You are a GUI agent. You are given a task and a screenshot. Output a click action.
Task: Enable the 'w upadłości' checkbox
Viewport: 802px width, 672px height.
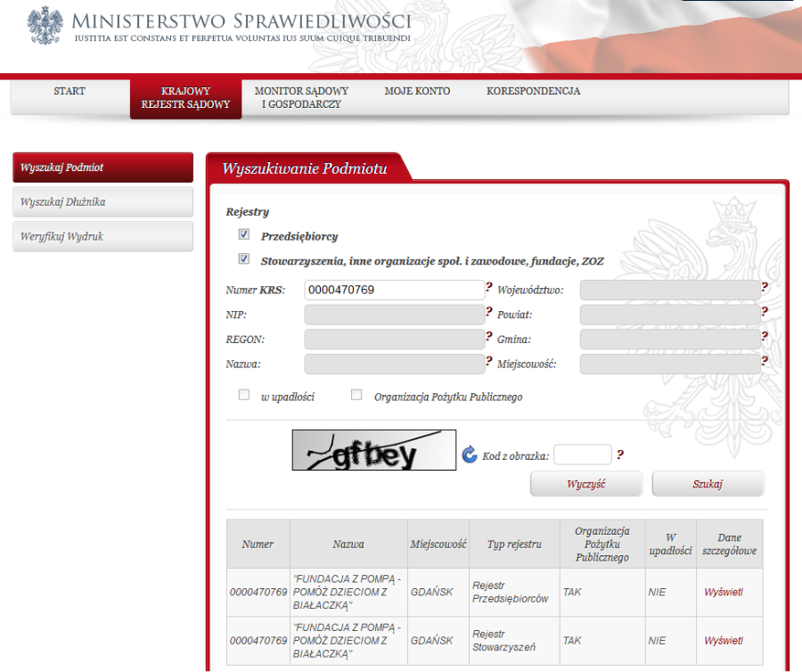tap(244, 395)
